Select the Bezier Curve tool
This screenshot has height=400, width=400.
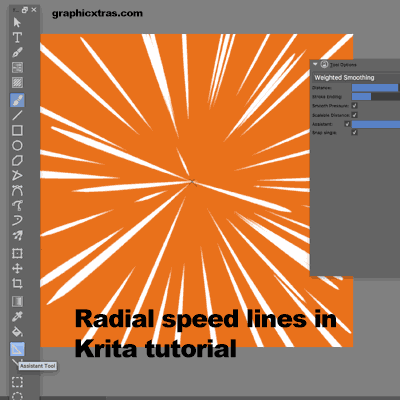[x=17, y=190]
